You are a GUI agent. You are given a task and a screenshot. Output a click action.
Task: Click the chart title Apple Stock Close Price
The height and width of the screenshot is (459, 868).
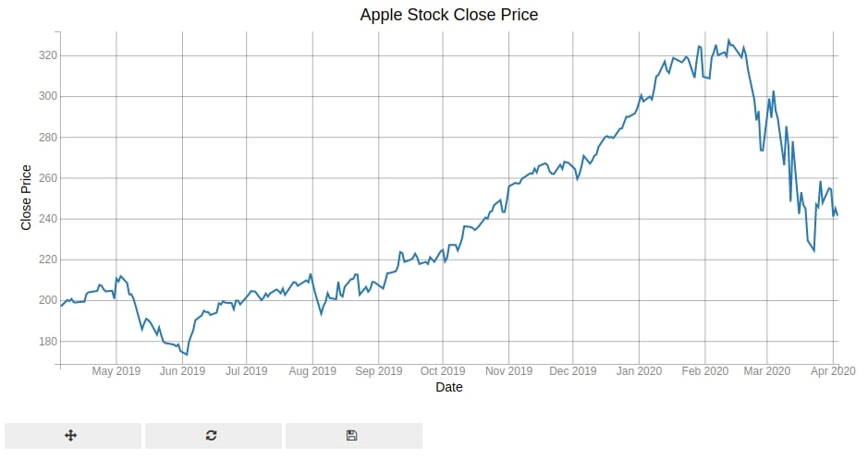click(x=449, y=15)
